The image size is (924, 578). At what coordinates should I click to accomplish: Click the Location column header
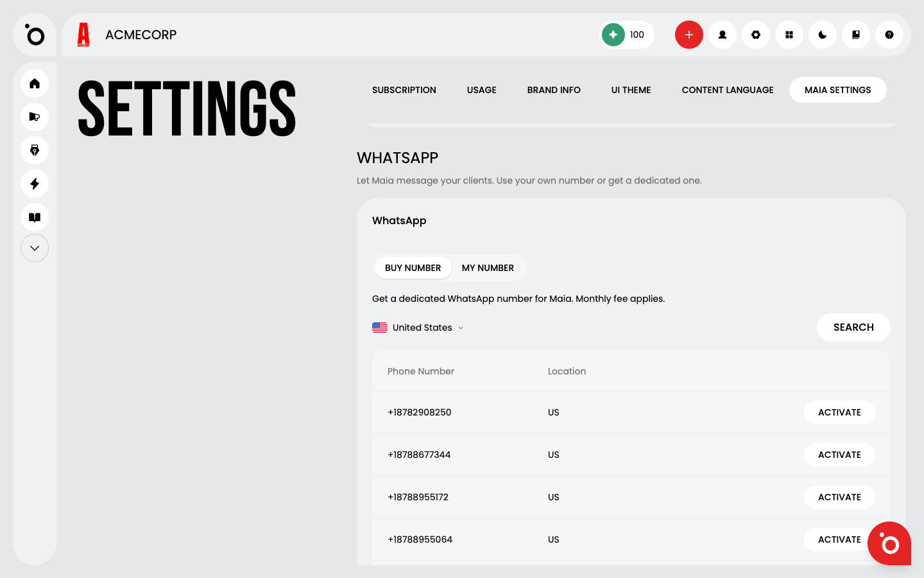(567, 371)
